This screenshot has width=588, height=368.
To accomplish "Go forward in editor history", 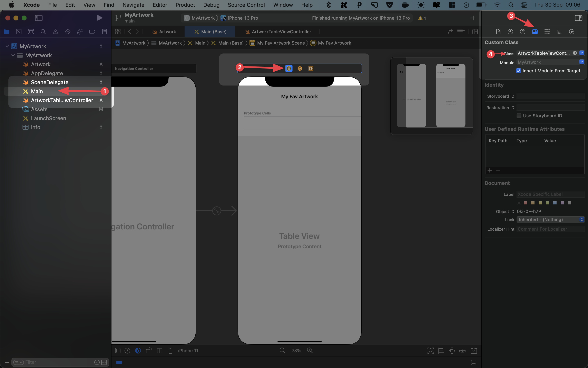I will pos(138,32).
